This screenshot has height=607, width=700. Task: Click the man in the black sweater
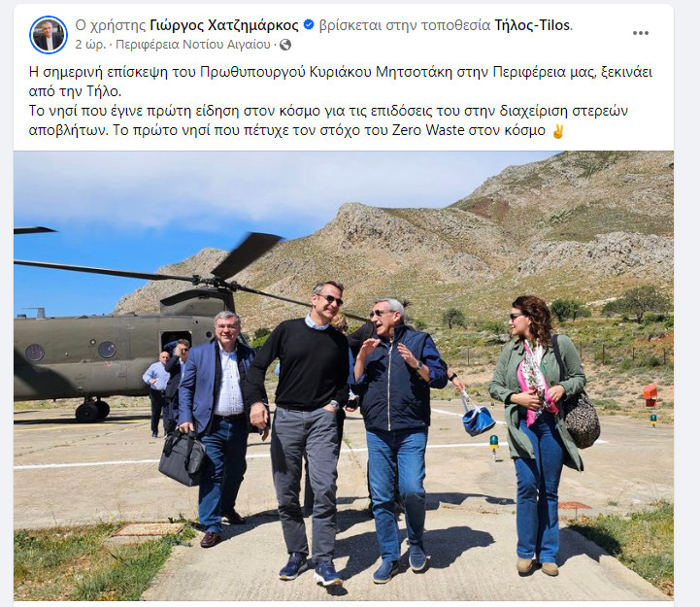point(305,431)
